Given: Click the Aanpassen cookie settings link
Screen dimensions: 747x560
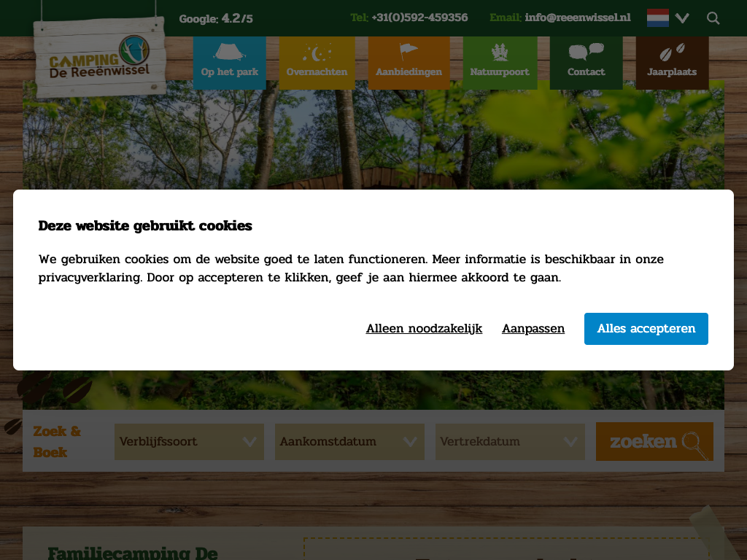Looking at the screenshot, I should (533, 329).
